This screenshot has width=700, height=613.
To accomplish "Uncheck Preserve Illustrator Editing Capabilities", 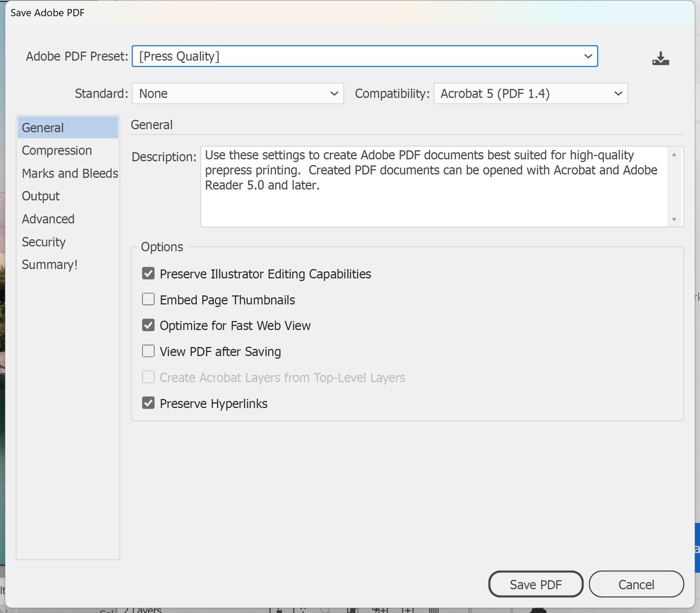I will click(x=148, y=273).
